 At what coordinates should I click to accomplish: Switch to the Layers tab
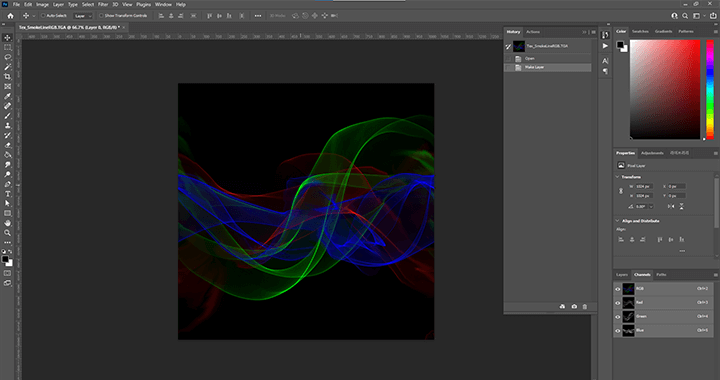[x=622, y=275]
